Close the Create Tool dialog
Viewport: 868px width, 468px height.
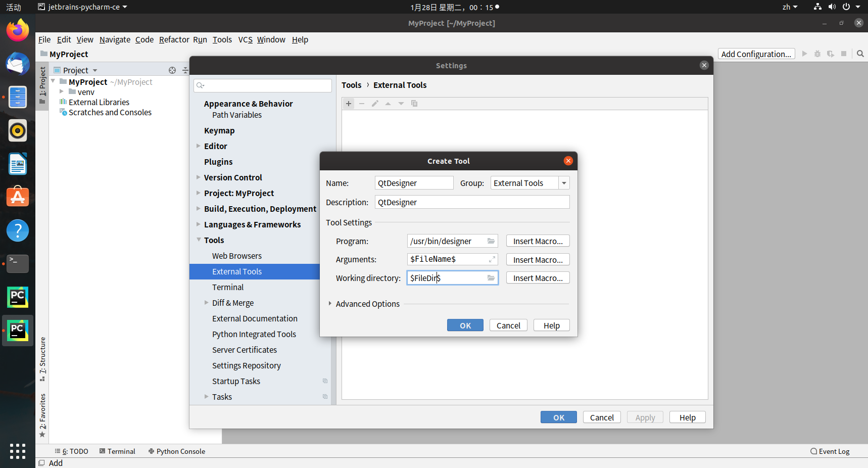click(x=568, y=161)
